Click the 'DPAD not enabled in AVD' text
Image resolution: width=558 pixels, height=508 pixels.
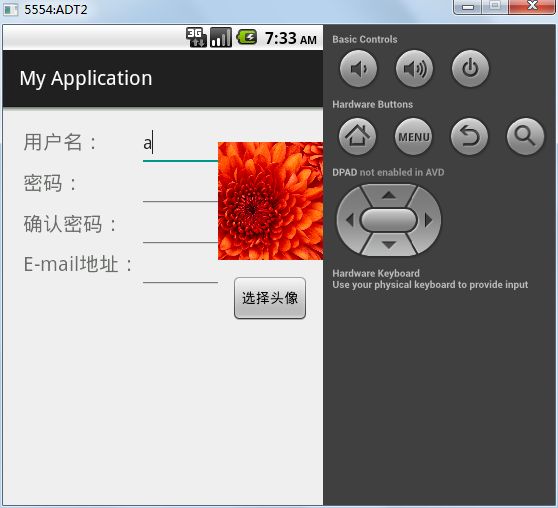388,172
